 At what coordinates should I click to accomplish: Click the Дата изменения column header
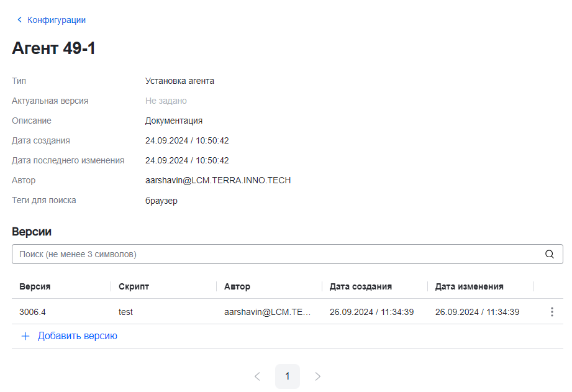pos(469,286)
